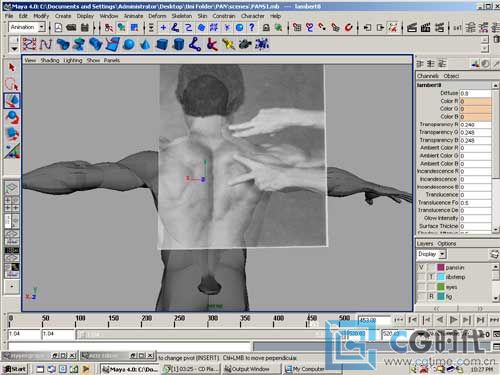Create a polygon cylinder from the shelf
This screenshot has width=500, height=375.
(179, 44)
